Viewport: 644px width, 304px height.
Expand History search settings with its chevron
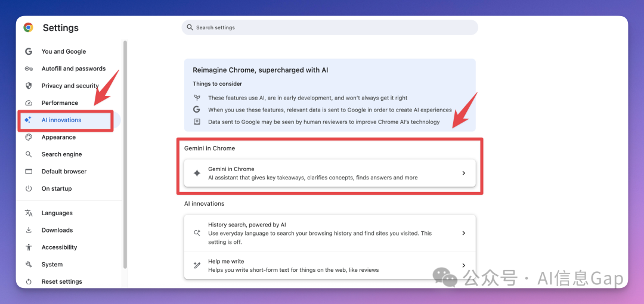click(x=464, y=233)
